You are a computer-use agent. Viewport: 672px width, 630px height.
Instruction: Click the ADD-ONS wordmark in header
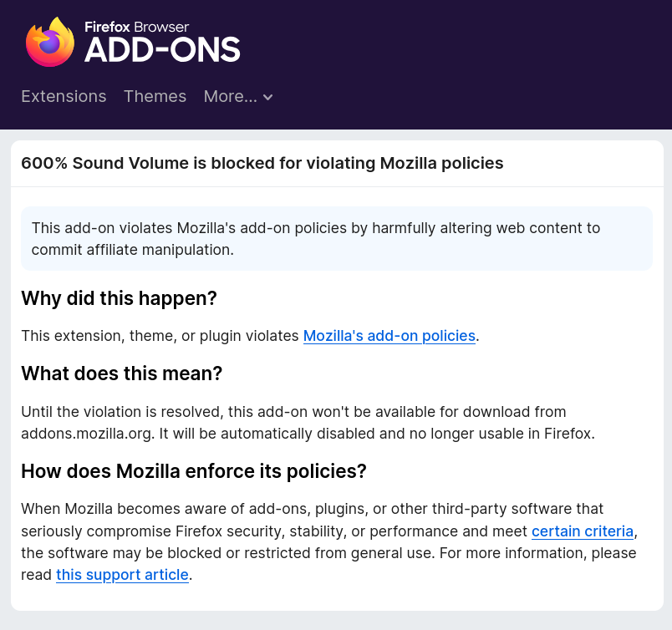pyautogui.click(x=162, y=50)
